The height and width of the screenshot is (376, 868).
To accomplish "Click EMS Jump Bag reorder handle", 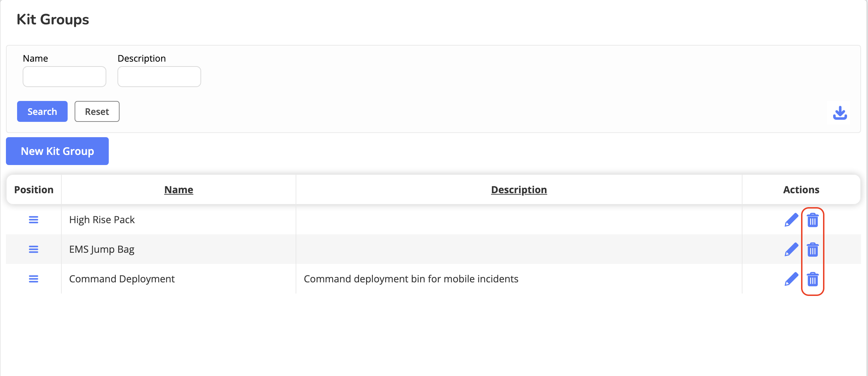I will [33, 249].
